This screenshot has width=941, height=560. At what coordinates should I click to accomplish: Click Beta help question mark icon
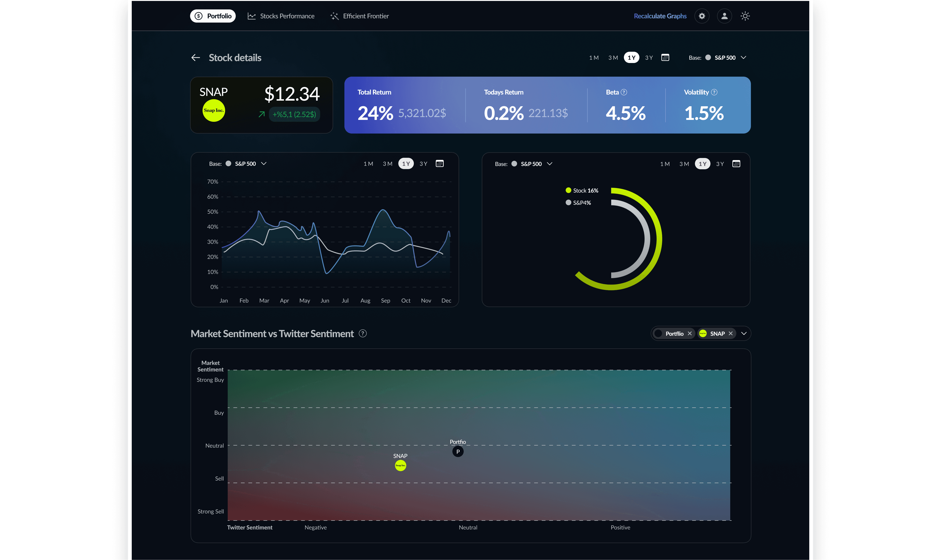624,92
